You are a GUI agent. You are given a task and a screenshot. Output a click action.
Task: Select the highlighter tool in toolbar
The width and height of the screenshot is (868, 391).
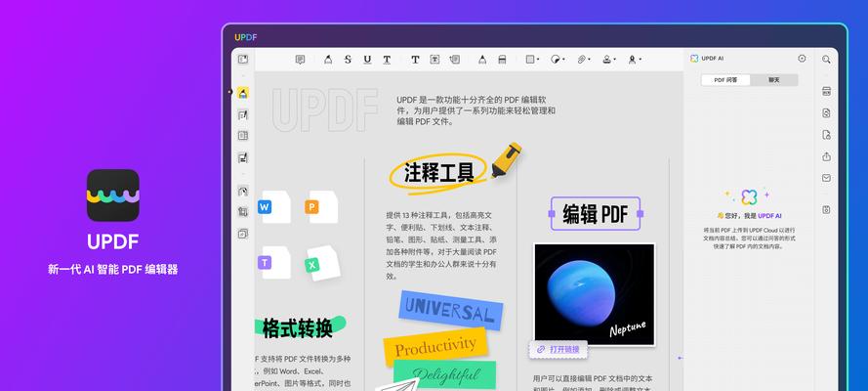(328, 60)
